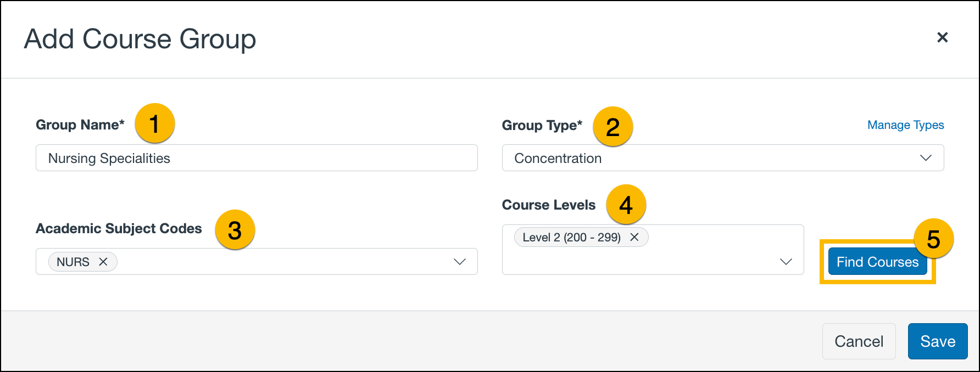The image size is (980, 372).
Task: Click the Find Courses button
Action: coord(877,262)
